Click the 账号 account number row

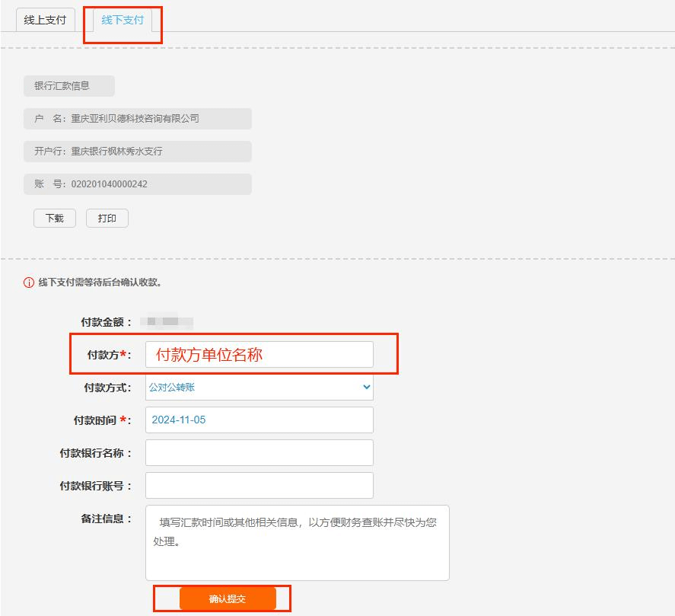pyautogui.click(x=137, y=184)
